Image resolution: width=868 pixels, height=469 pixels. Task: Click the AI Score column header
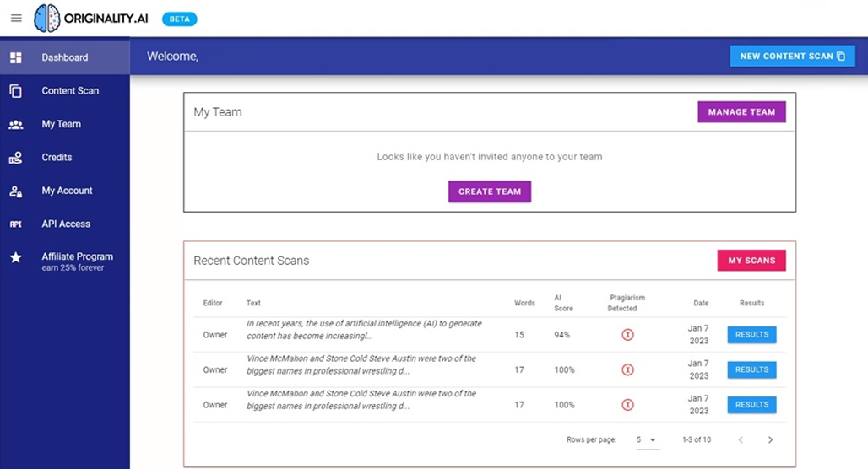(563, 303)
